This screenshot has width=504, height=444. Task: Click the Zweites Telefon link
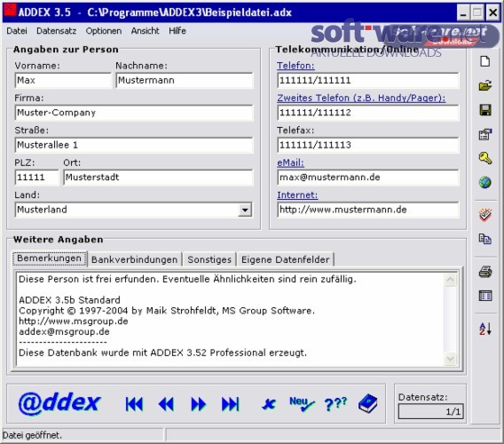tap(361, 98)
